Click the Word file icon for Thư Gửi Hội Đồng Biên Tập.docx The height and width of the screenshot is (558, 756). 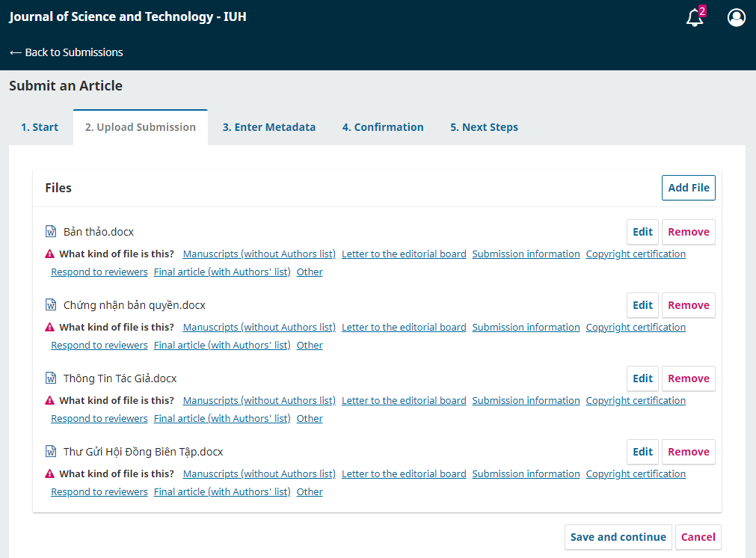pyautogui.click(x=51, y=452)
